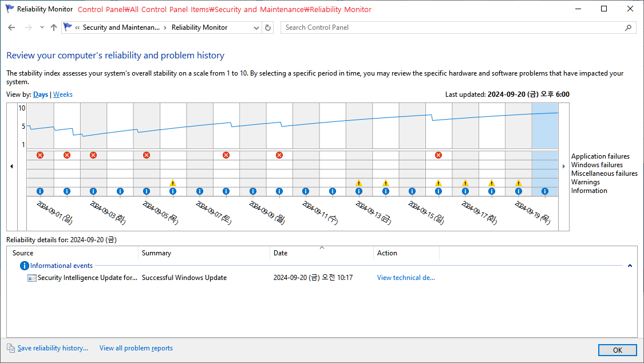Click the warning icon for 2024-09-19
Image resolution: width=644 pixels, height=363 pixels.
(x=519, y=183)
